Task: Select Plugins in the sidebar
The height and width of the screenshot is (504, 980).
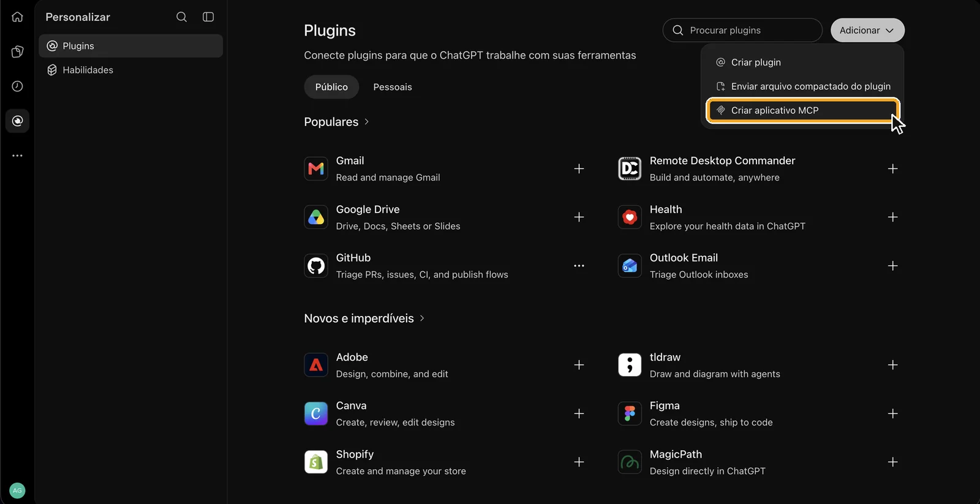Action: [x=130, y=46]
